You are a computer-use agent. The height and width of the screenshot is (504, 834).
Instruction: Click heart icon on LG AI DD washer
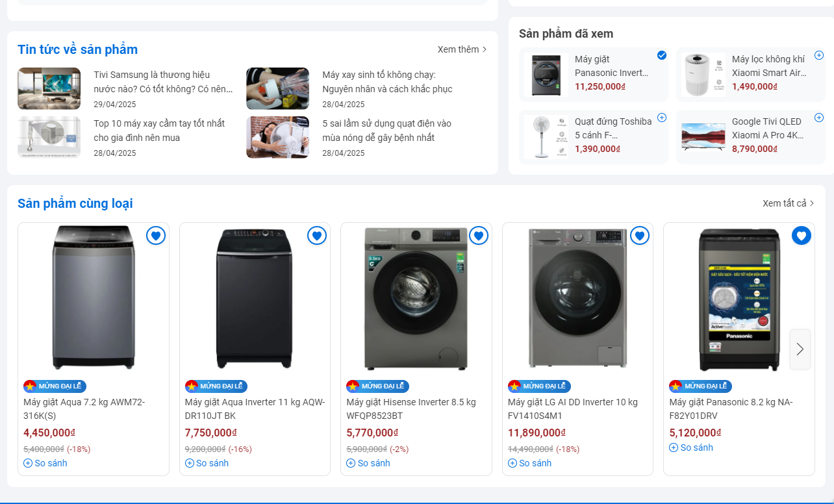(x=640, y=235)
